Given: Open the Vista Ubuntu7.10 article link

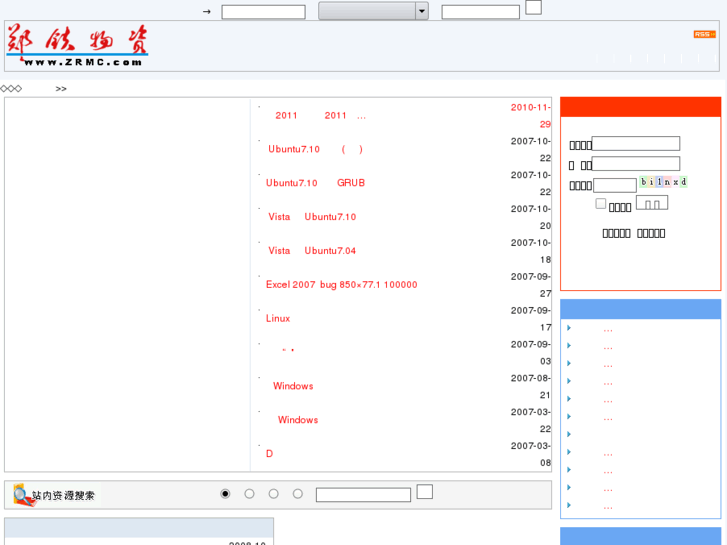Looking at the screenshot, I should click(312, 217).
